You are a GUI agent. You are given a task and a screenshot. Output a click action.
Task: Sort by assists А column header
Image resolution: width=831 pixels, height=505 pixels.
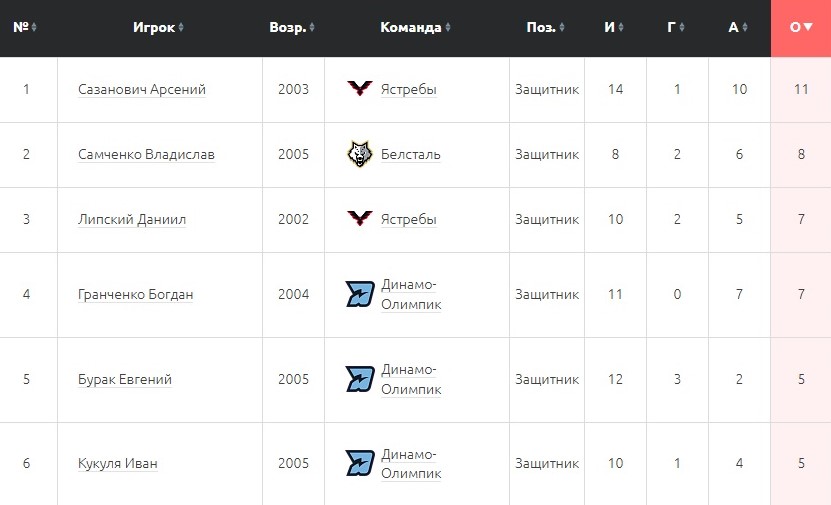(739, 28)
